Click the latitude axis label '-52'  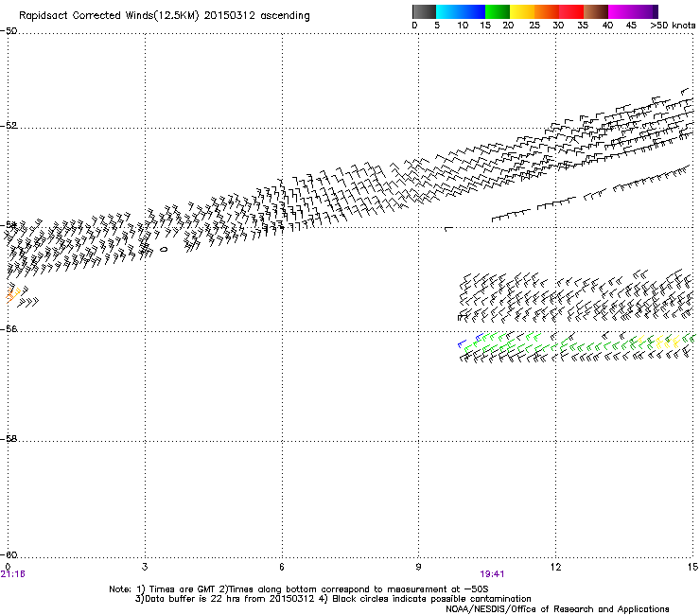click(x=9, y=126)
